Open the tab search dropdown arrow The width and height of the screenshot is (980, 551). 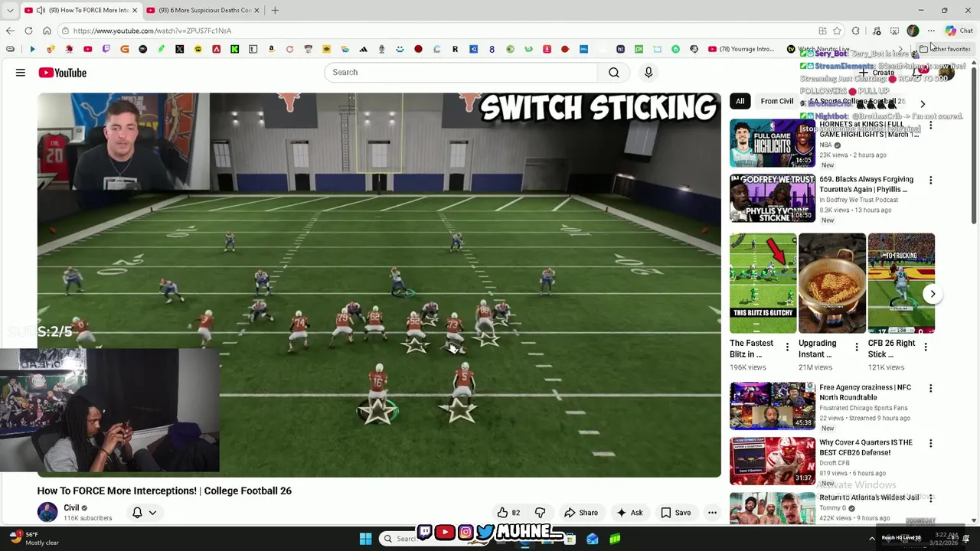[x=10, y=10]
